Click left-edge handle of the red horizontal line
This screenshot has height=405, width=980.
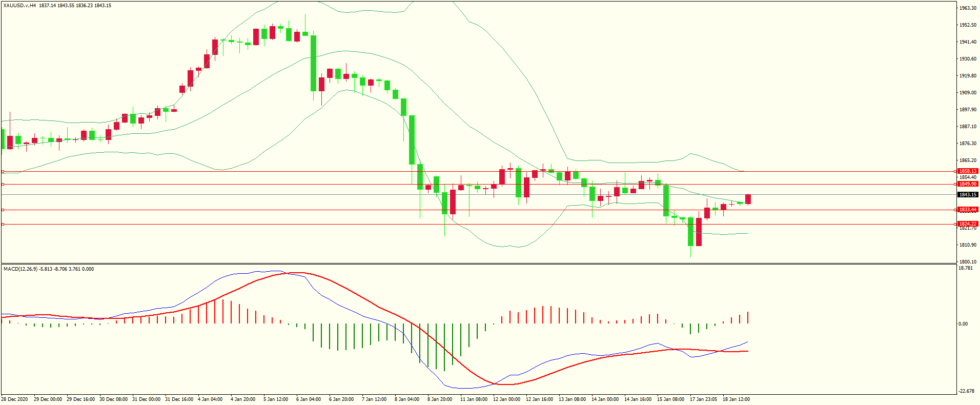click(x=3, y=172)
